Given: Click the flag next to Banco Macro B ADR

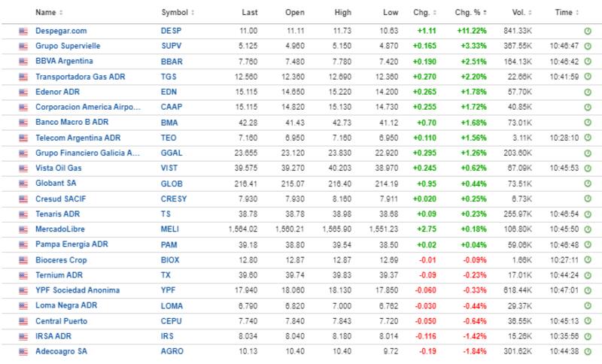Looking at the screenshot, I should 23,122.
